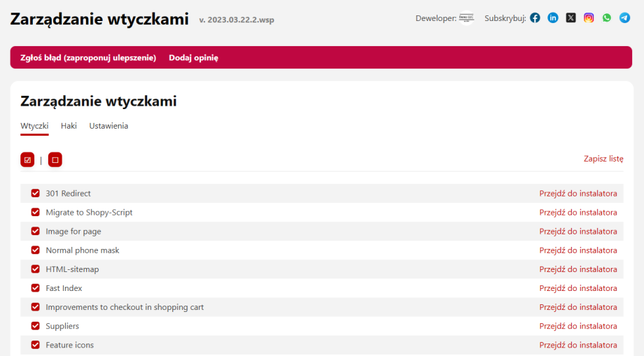Image resolution: width=644 pixels, height=356 pixels.
Task: Click the X (Twitter) icon
Action: point(571,18)
